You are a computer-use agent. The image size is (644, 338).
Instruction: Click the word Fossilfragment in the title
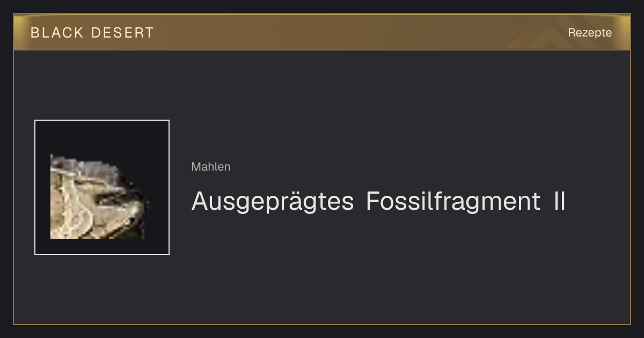click(x=453, y=202)
